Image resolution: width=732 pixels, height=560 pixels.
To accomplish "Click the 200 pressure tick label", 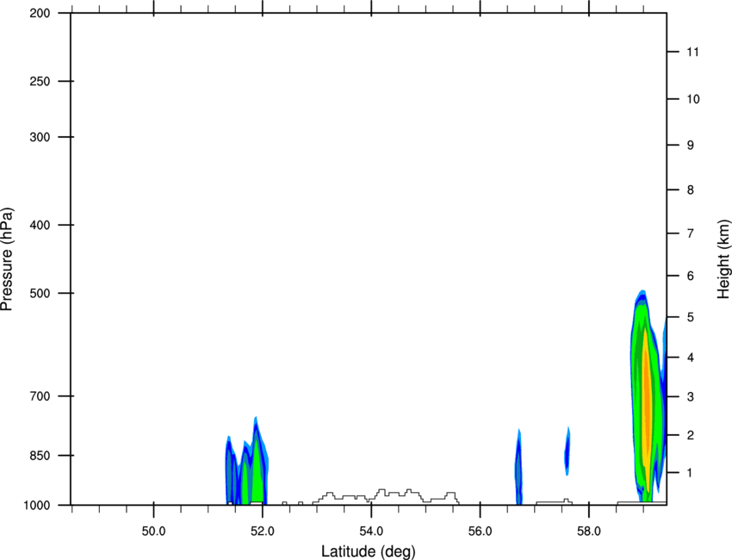I will point(40,13).
